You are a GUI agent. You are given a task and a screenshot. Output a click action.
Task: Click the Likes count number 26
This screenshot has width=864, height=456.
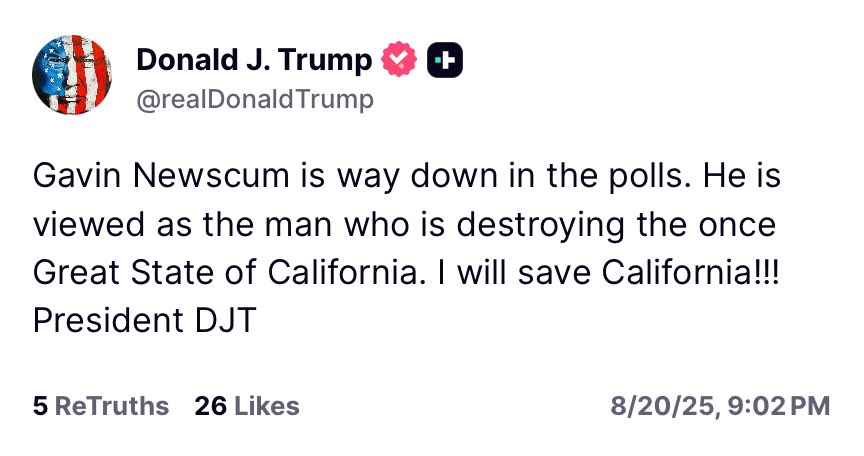coord(209,406)
